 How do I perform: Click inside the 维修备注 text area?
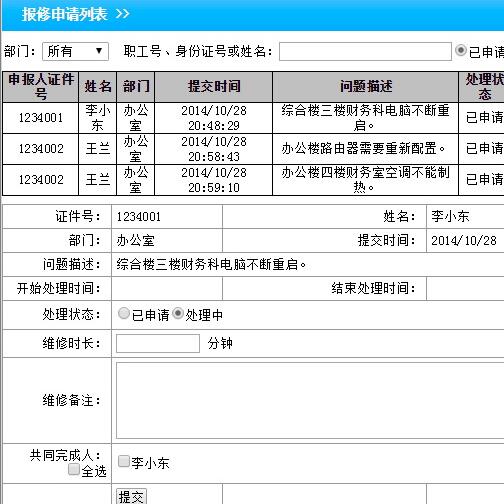310,400
